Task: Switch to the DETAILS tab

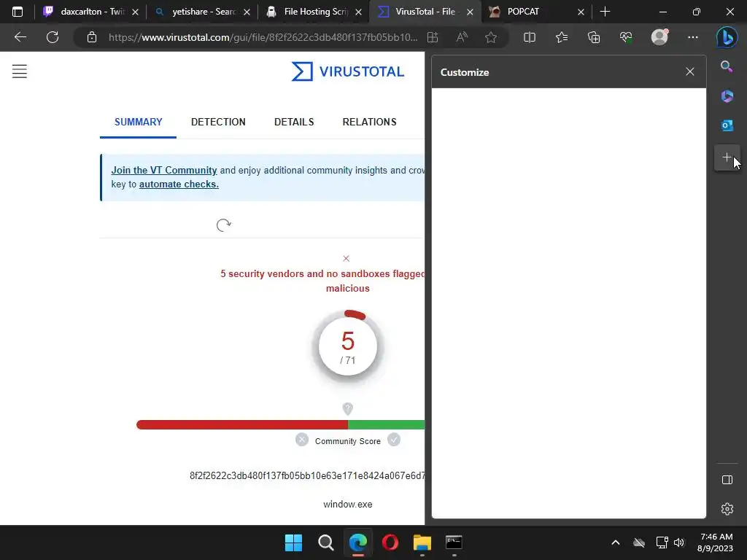Action: coord(294,122)
